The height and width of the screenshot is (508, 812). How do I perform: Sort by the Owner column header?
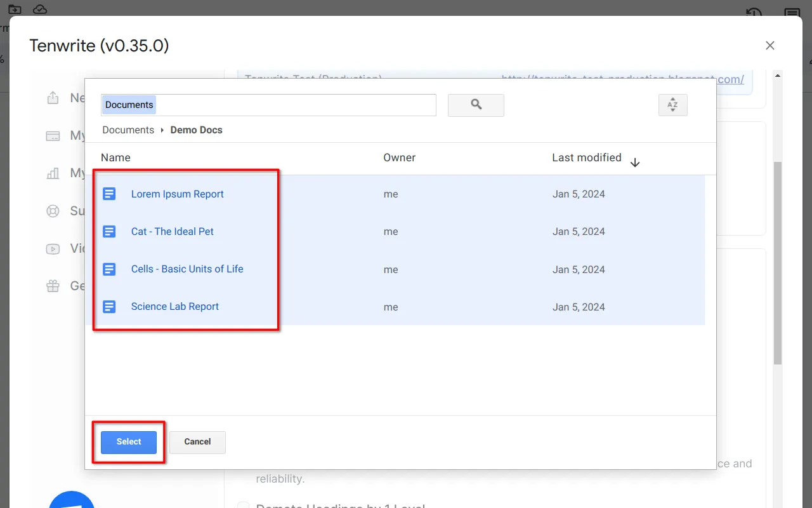pos(400,157)
